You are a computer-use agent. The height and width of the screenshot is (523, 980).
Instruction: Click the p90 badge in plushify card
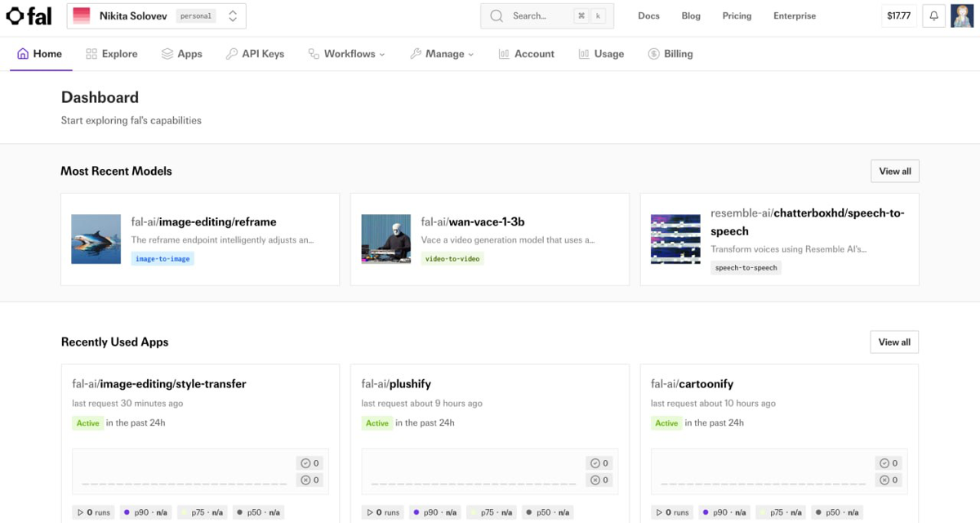(x=434, y=512)
